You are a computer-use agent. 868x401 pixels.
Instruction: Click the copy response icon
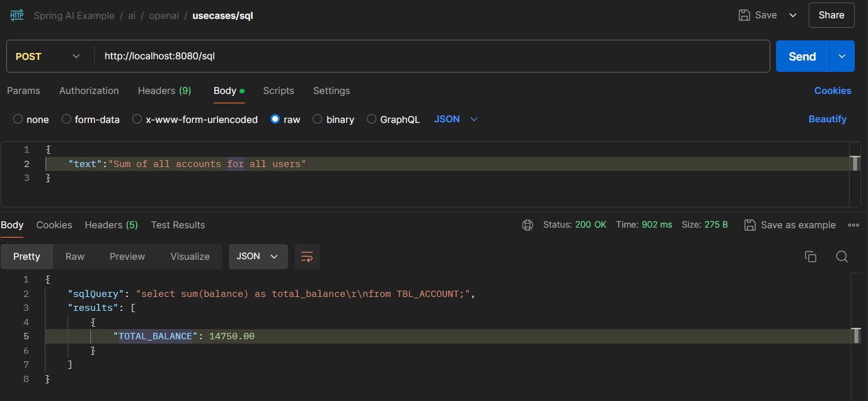(x=811, y=257)
